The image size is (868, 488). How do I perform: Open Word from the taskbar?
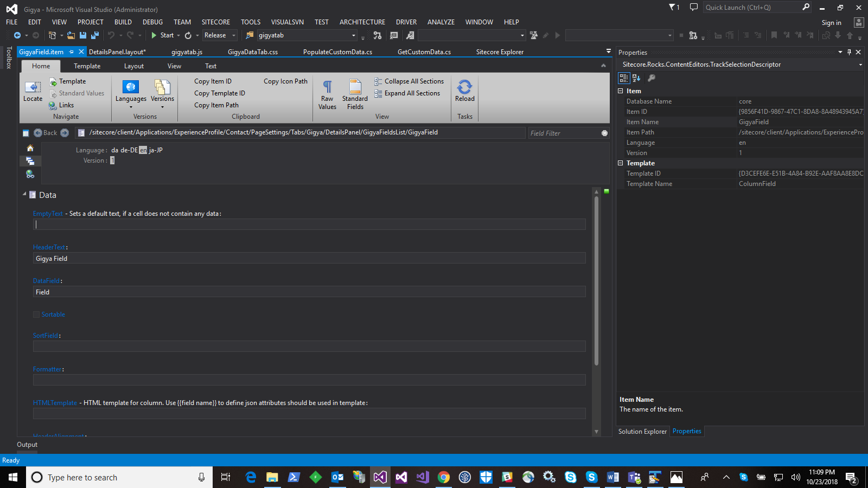(x=612, y=477)
